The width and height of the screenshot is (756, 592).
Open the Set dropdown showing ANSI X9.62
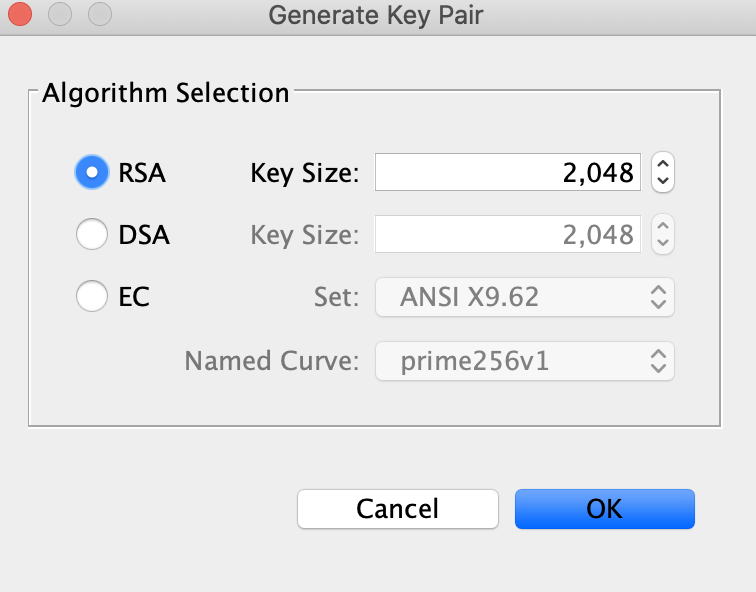coord(524,296)
